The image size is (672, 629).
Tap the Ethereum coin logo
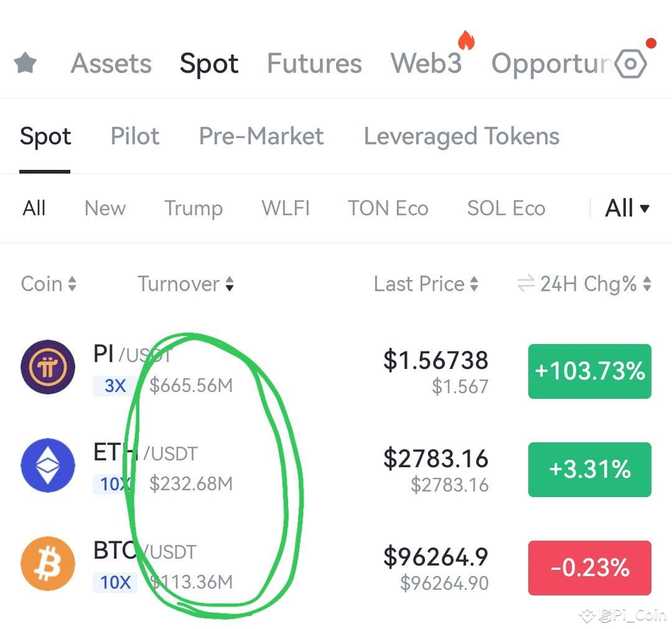pos(48,465)
